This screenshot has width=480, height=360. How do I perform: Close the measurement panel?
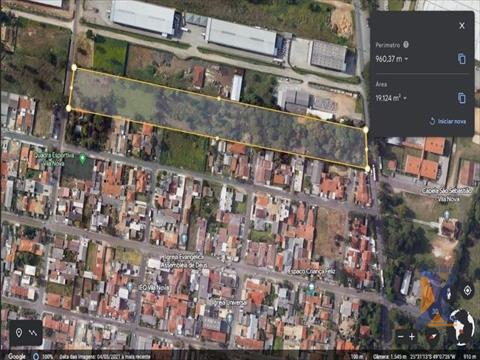[462, 26]
